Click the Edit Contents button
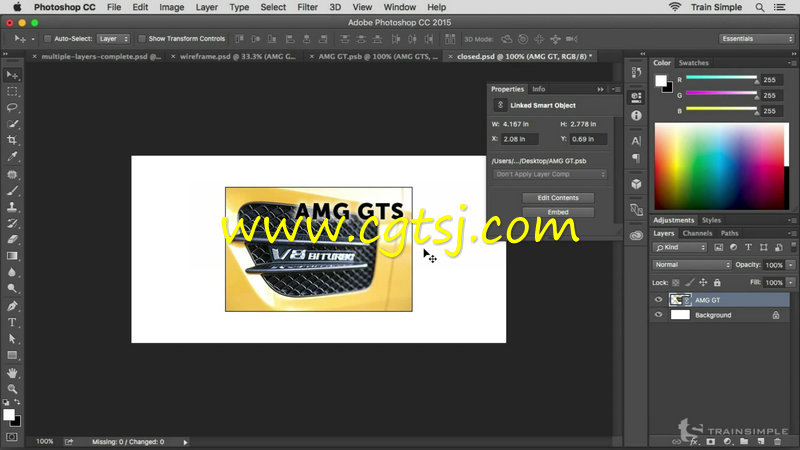800x450 pixels. (558, 198)
